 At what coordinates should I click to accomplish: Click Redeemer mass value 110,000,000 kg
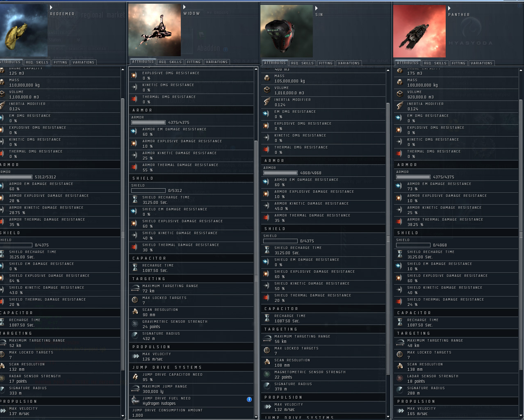[25, 85]
